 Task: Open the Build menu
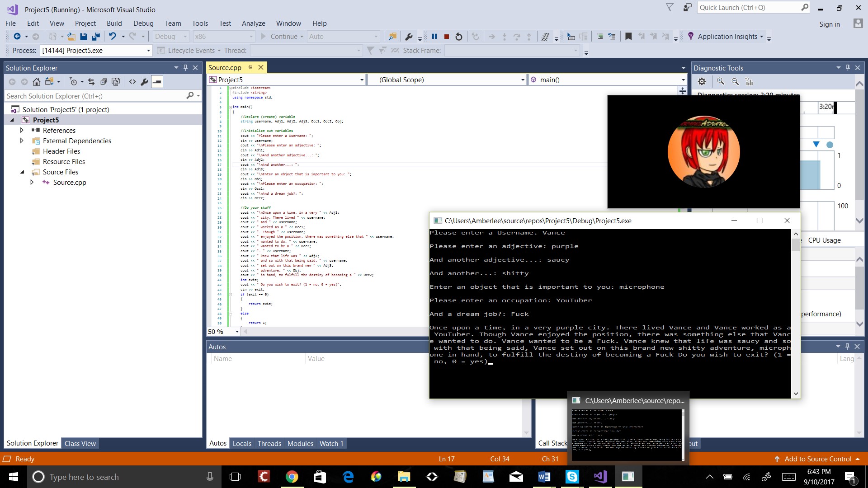coord(114,23)
